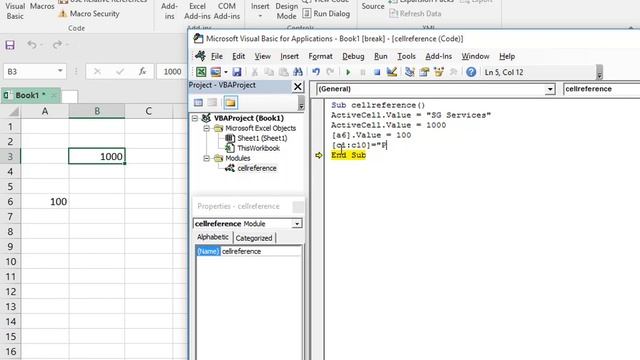640x360 pixels.
Task: Open the cellreference Module properties dropdown
Action: point(297,224)
